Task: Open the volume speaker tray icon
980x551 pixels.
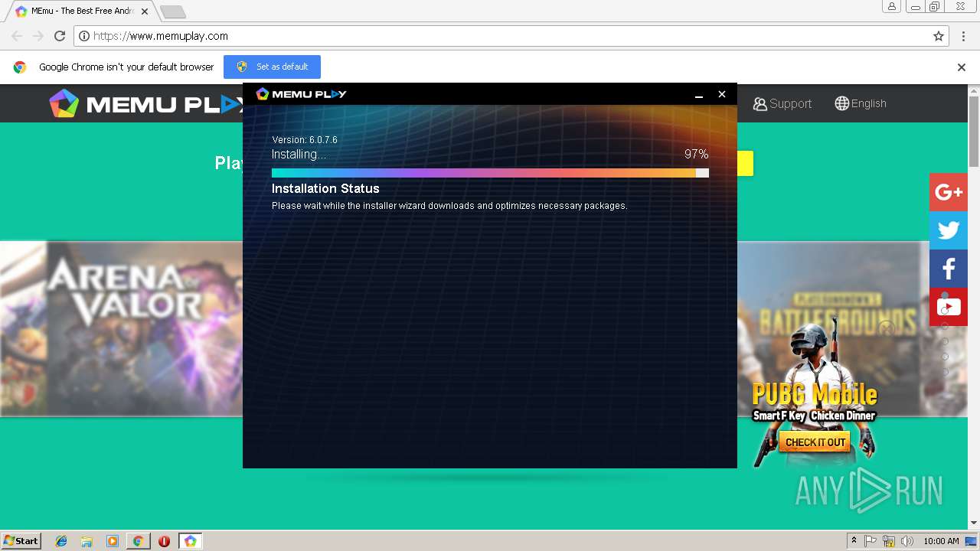Action: pos(907,541)
